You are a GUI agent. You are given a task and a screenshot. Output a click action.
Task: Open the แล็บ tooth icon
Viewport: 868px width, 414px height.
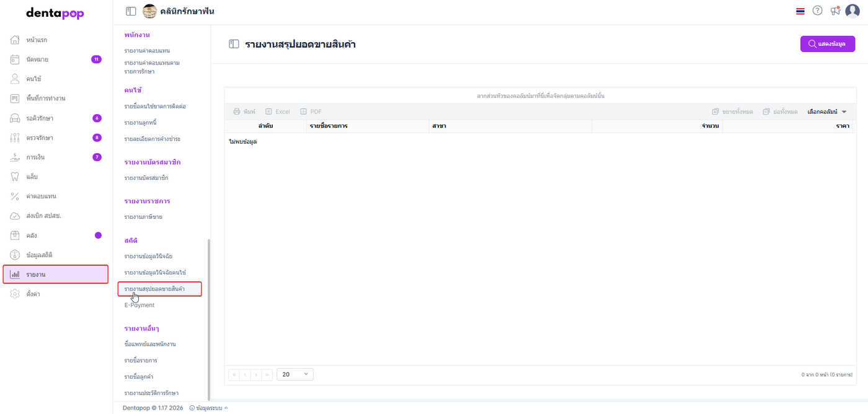(15, 177)
